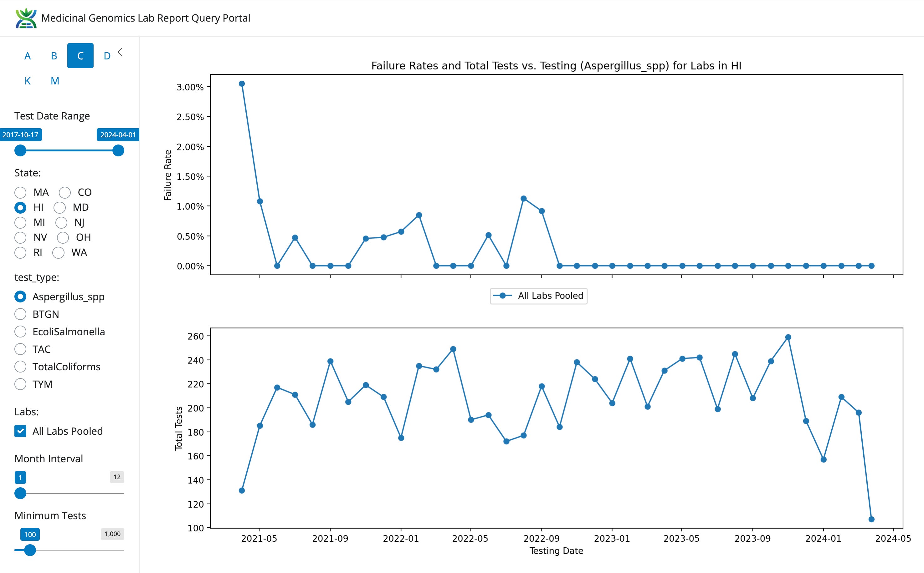Click the Medicinal Genomics logo icon

click(26, 18)
